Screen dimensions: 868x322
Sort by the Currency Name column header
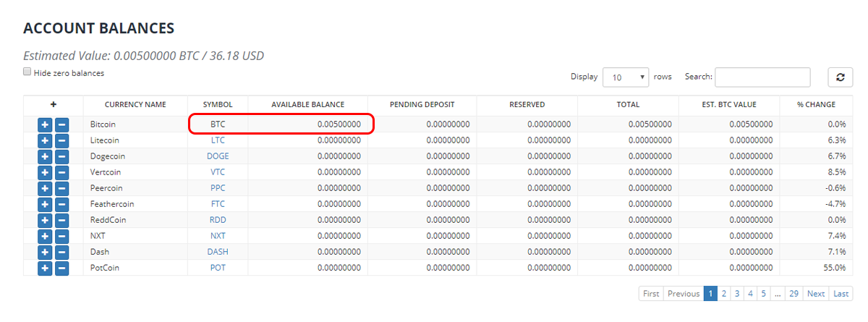[135, 105]
